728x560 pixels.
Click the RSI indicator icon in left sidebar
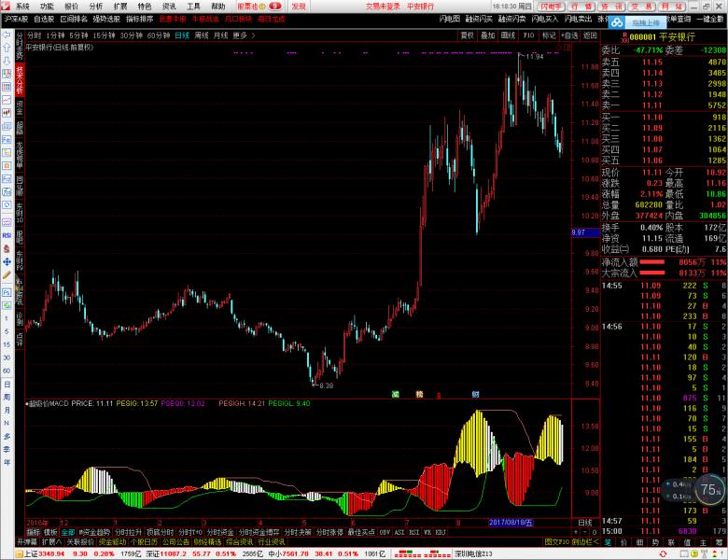coord(7,235)
